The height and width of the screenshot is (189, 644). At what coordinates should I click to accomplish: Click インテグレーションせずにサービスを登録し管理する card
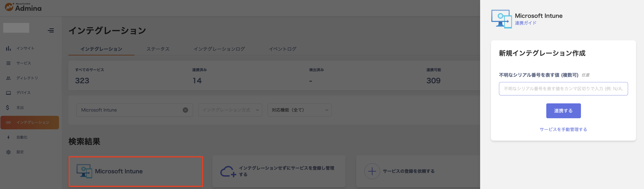pos(279,171)
